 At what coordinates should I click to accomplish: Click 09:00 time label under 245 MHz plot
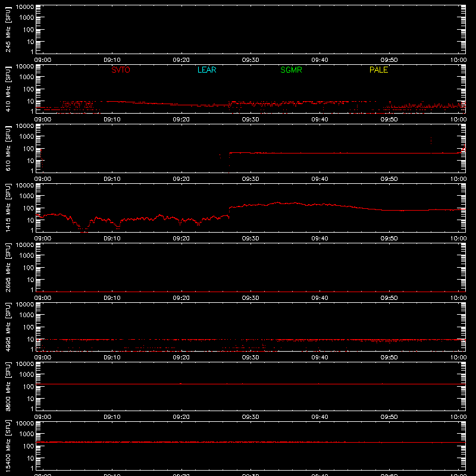pyautogui.click(x=42, y=60)
